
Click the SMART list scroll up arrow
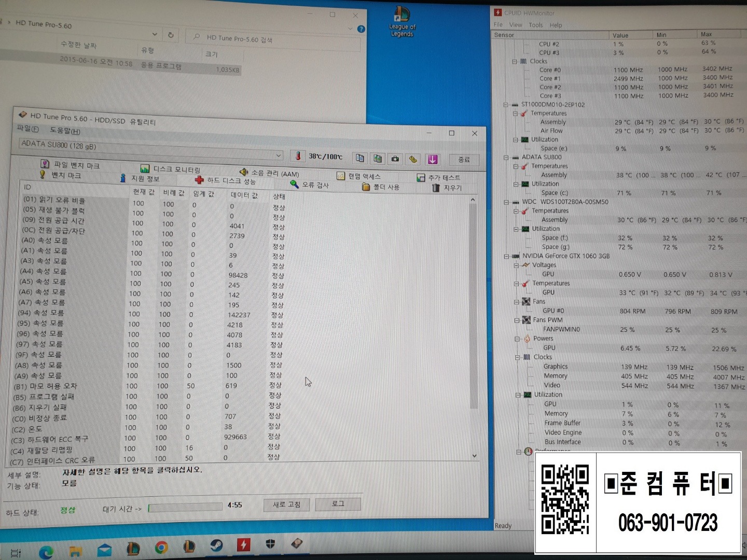[x=473, y=200]
